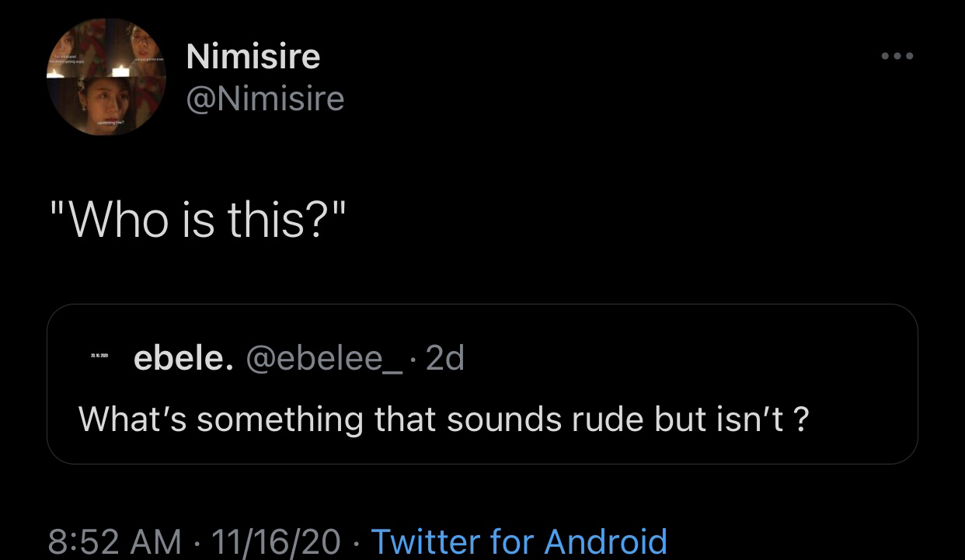This screenshot has height=560, width=965.
Task: Click the 2d timestamp in quoted tweet
Action: pyautogui.click(x=446, y=358)
